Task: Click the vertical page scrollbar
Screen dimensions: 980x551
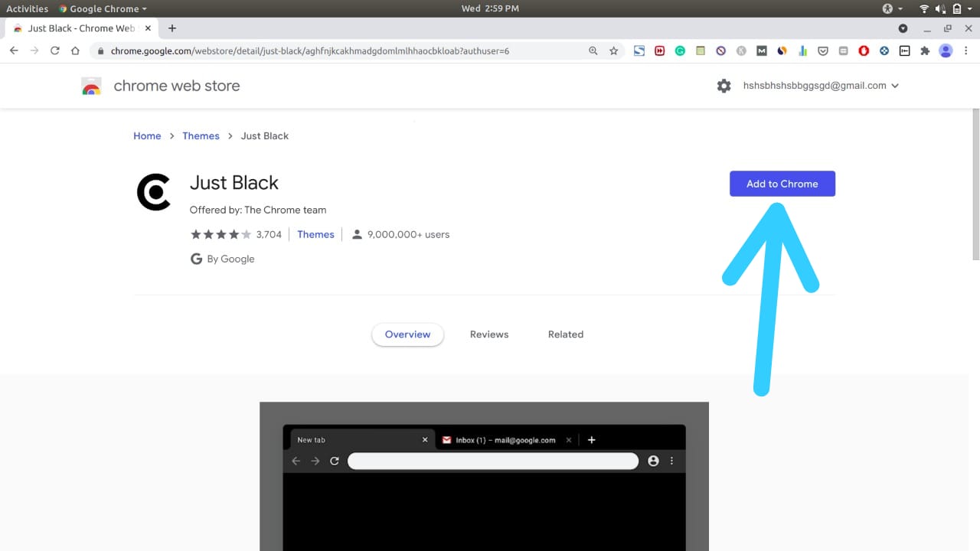Action: (975, 184)
